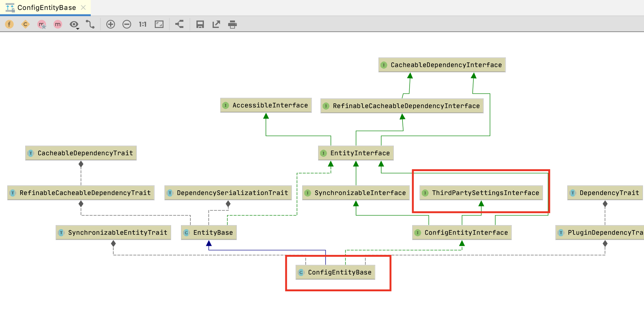Select the CacheableDependencyTrait node
The height and width of the screenshot is (313, 644).
(x=81, y=153)
